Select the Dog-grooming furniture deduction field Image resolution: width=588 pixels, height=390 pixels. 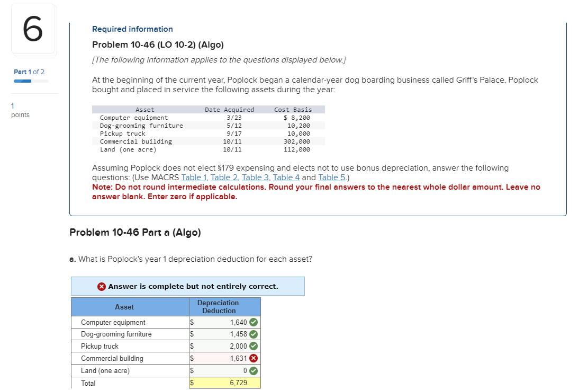click(224, 334)
